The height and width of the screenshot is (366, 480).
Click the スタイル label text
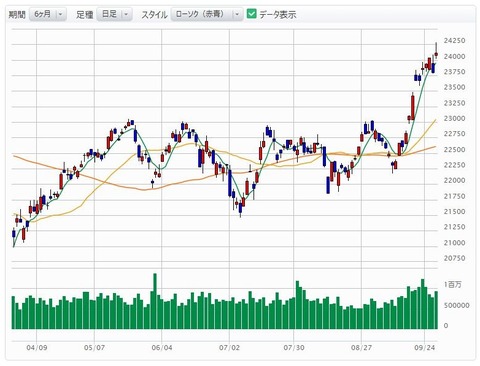coord(154,15)
